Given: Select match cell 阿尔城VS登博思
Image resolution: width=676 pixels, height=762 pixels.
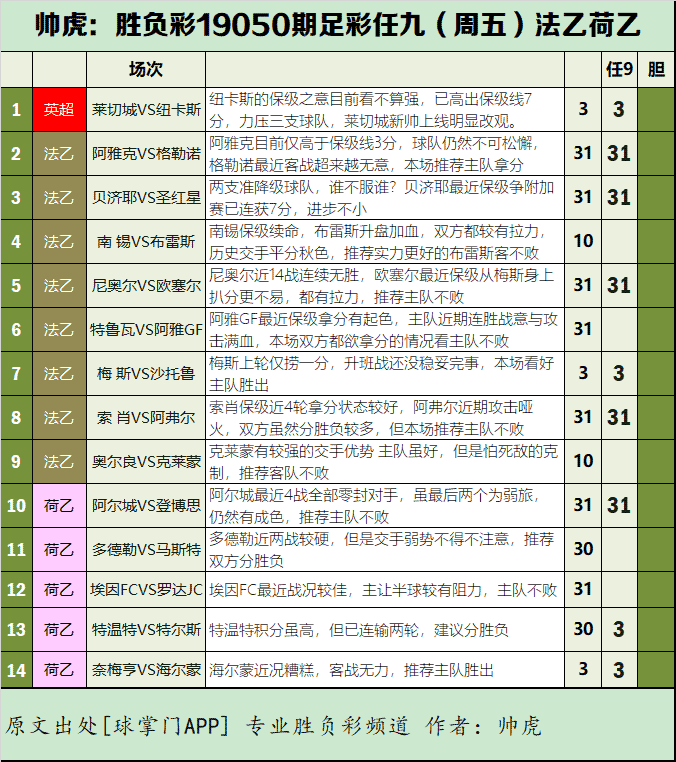Looking at the screenshot, I should (x=146, y=505).
